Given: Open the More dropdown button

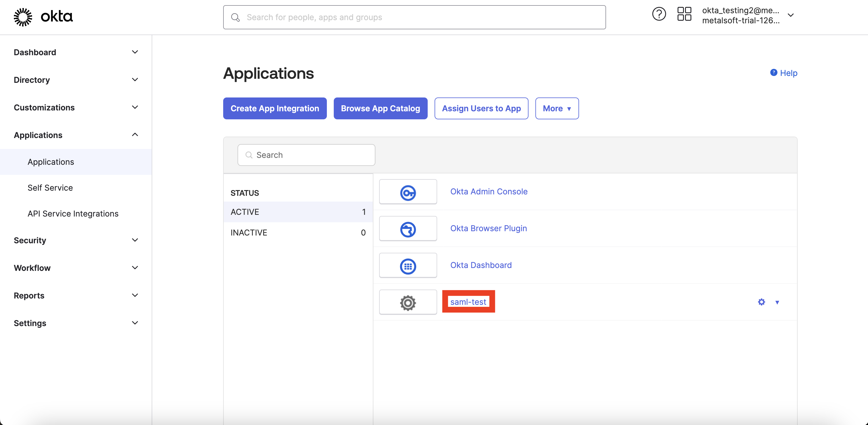Looking at the screenshot, I should click(557, 109).
